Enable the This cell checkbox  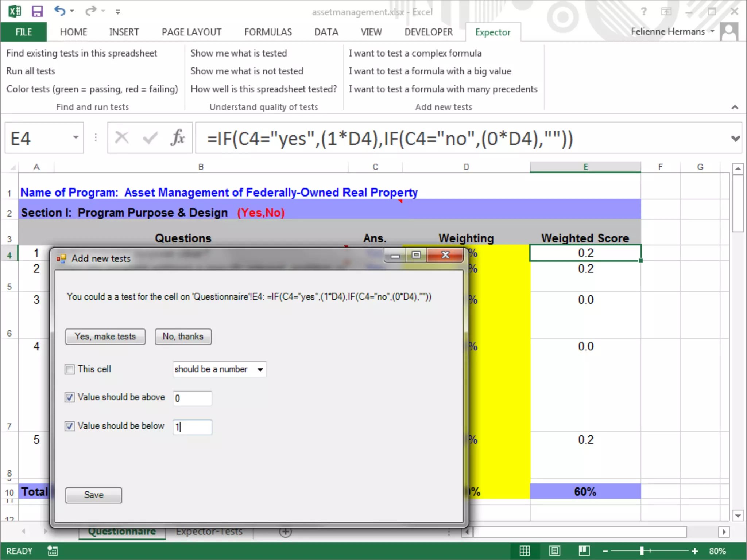coord(69,369)
